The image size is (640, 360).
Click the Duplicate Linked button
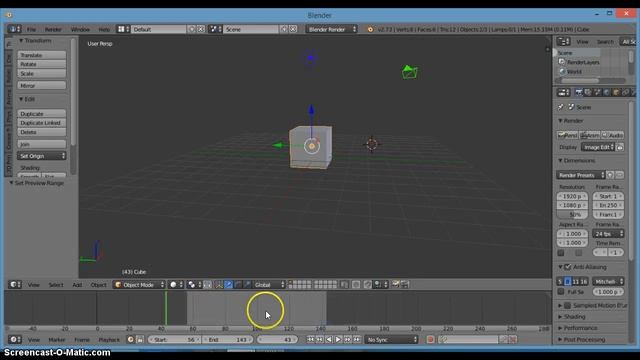click(x=42, y=123)
